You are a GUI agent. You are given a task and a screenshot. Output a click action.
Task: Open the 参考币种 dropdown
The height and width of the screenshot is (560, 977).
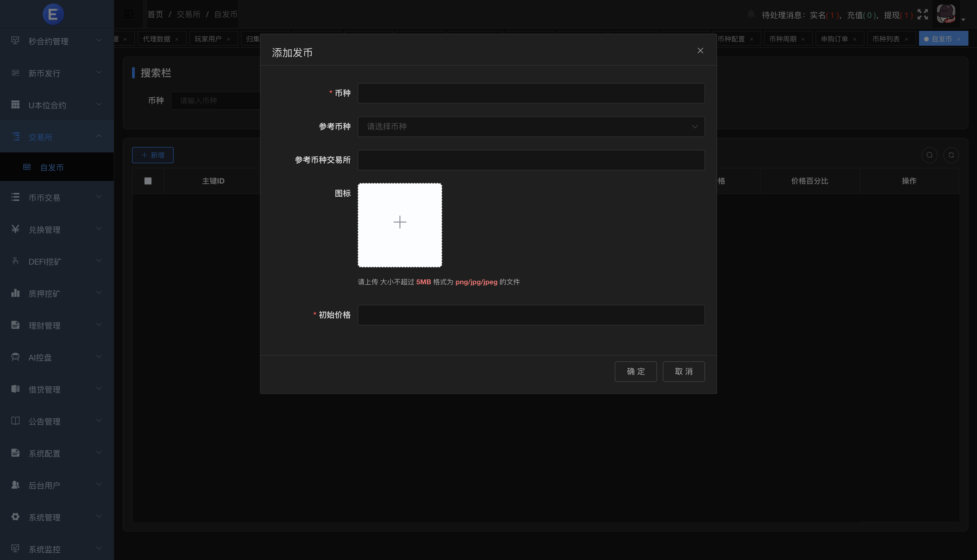(530, 126)
